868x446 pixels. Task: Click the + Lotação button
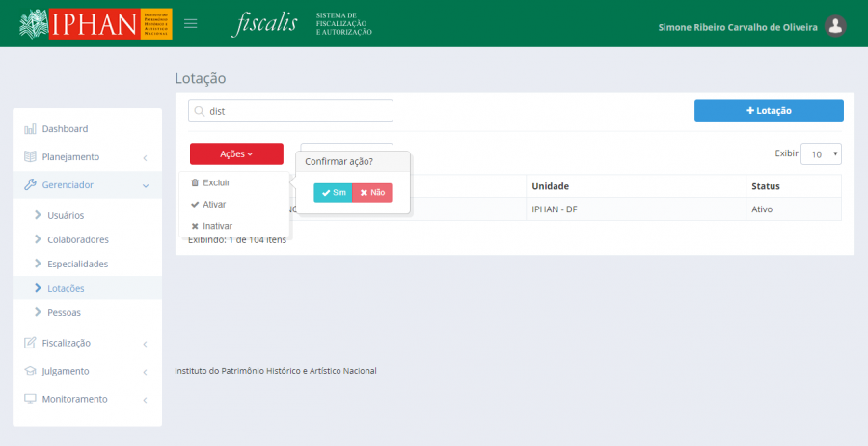tap(769, 111)
